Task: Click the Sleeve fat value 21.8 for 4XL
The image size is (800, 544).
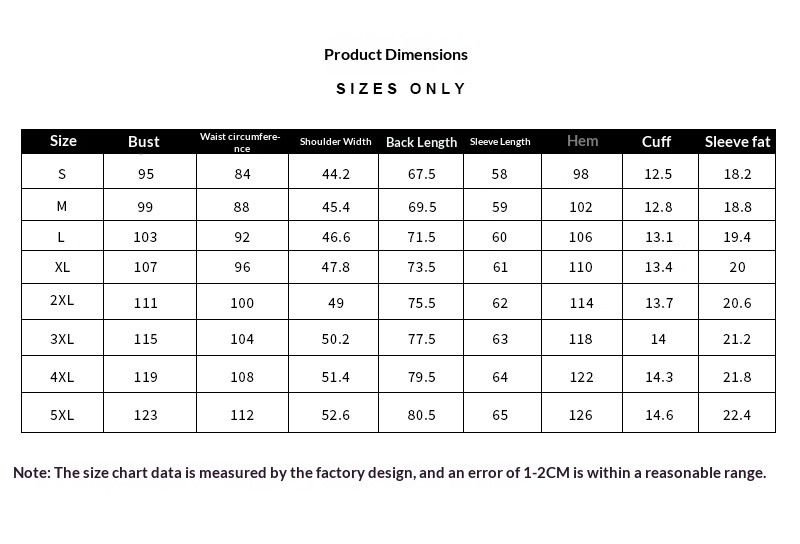Action: 737,377
